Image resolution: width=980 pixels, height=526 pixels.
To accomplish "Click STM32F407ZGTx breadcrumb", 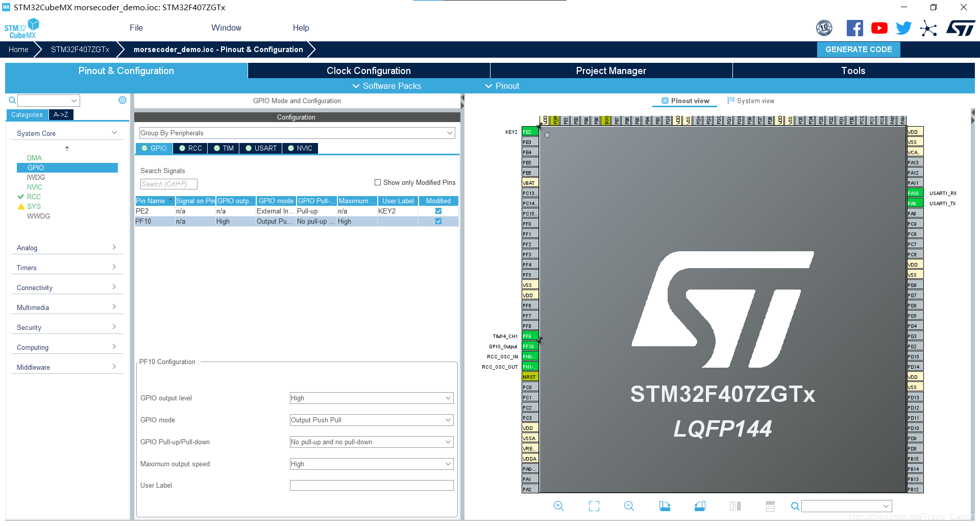I will 80,50.
